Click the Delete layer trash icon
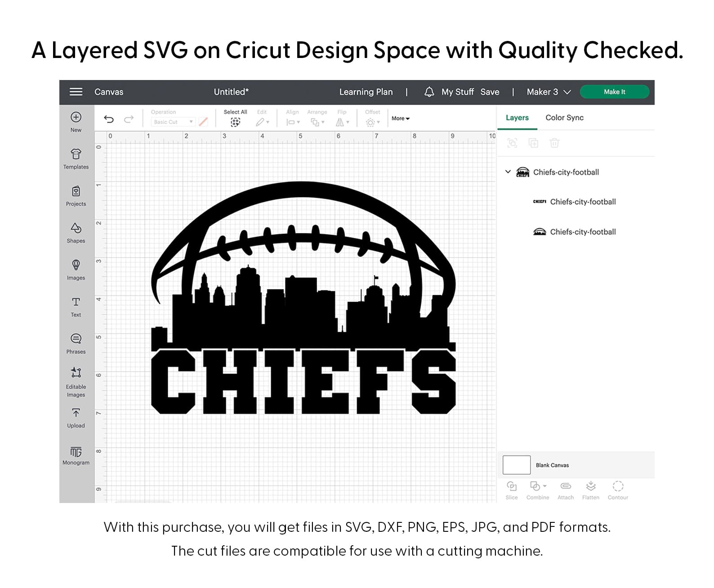 point(554,143)
